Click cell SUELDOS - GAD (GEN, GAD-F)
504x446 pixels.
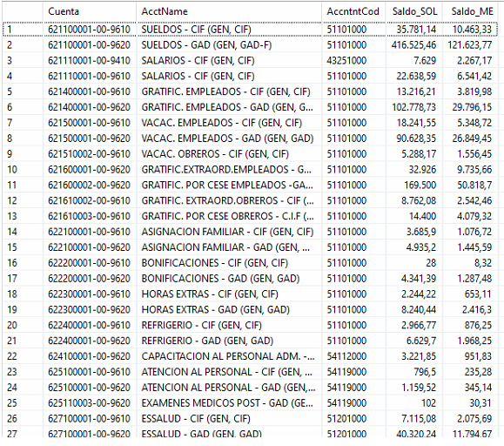(x=229, y=44)
